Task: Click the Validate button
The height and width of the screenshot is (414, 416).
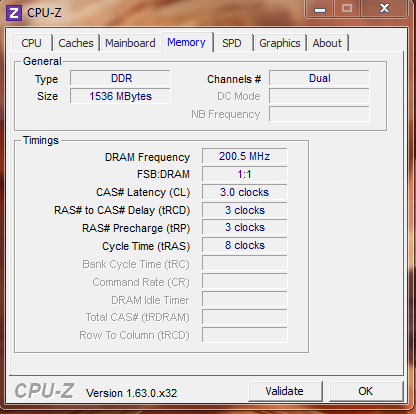Action: coord(285,391)
